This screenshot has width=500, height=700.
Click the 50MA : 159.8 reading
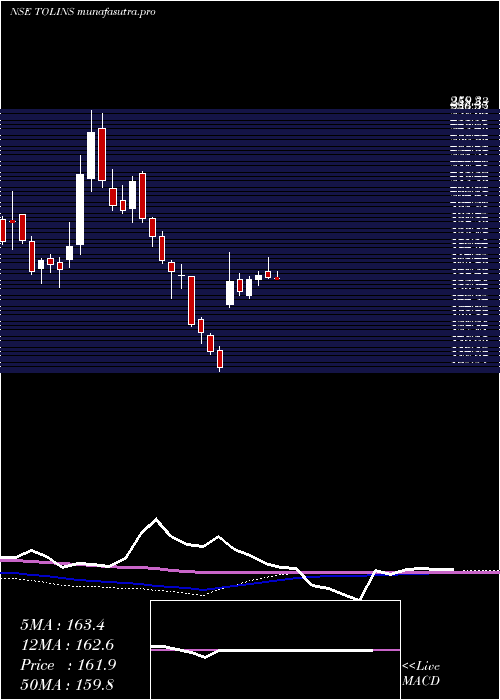tap(67, 685)
